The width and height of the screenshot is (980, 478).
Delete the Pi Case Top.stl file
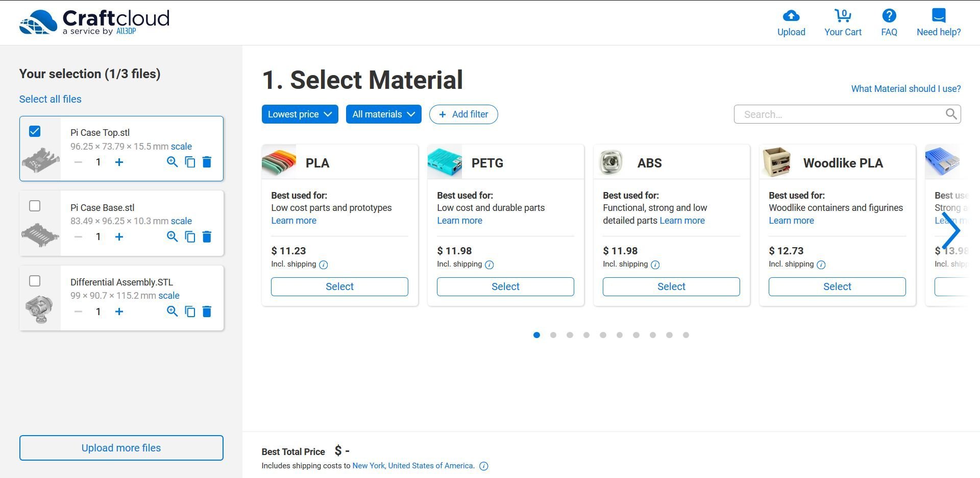pyautogui.click(x=207, y=162)
